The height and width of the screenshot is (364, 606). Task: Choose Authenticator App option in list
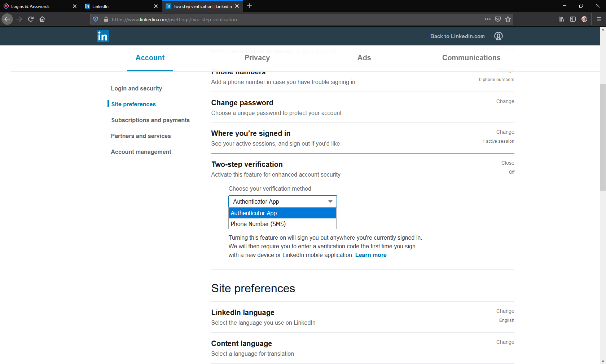tap(282, 213)
